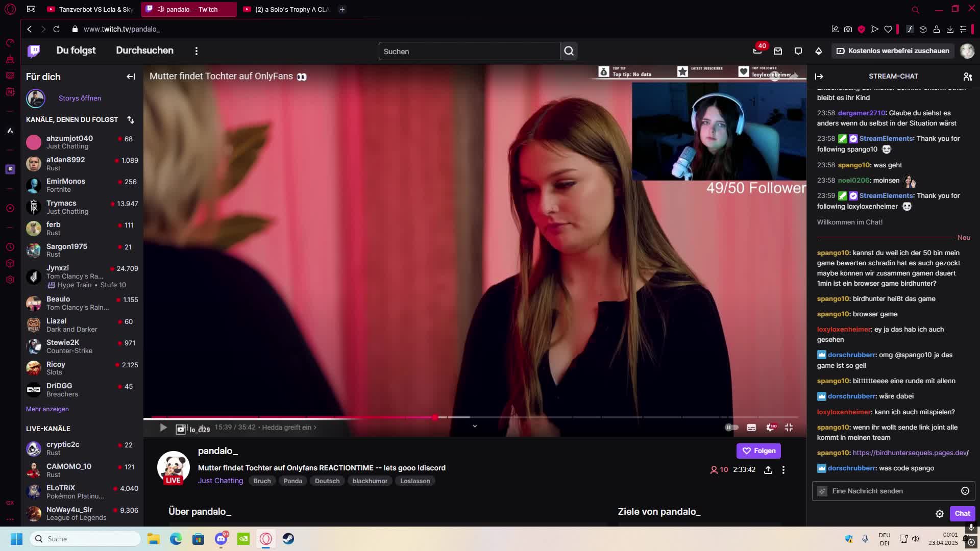Open the emote picker smiley
The image size is (980, 551).
(x=965, y=491)
